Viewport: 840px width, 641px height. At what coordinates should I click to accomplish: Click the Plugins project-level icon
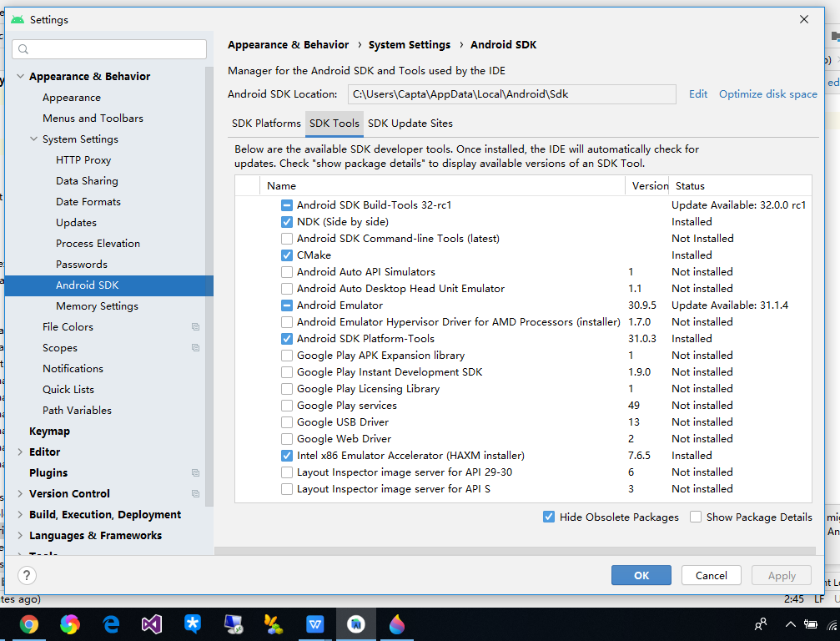[x=195, y=472]
